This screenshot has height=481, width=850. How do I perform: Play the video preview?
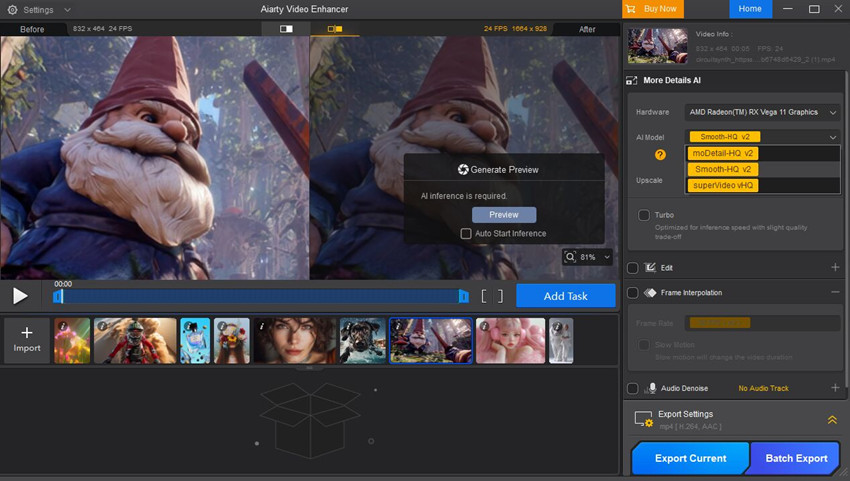tap(20, 296)
